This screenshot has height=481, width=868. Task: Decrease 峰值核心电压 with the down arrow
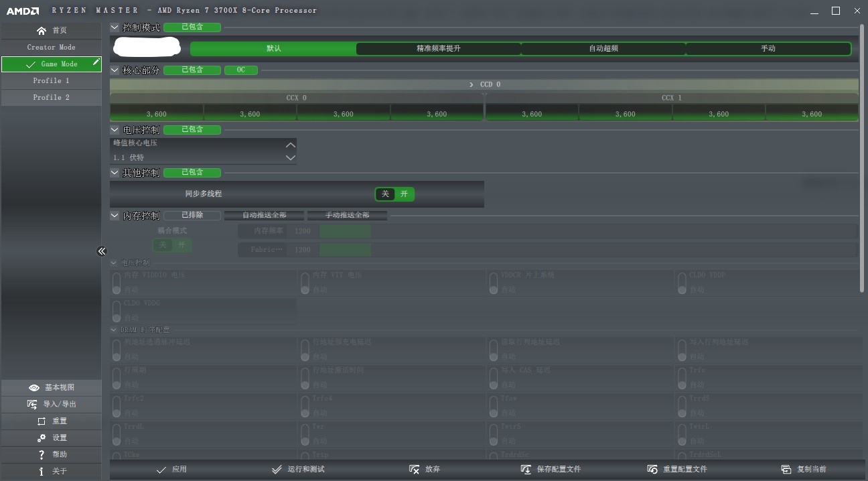pyautogui.click(x=290, y=158)
